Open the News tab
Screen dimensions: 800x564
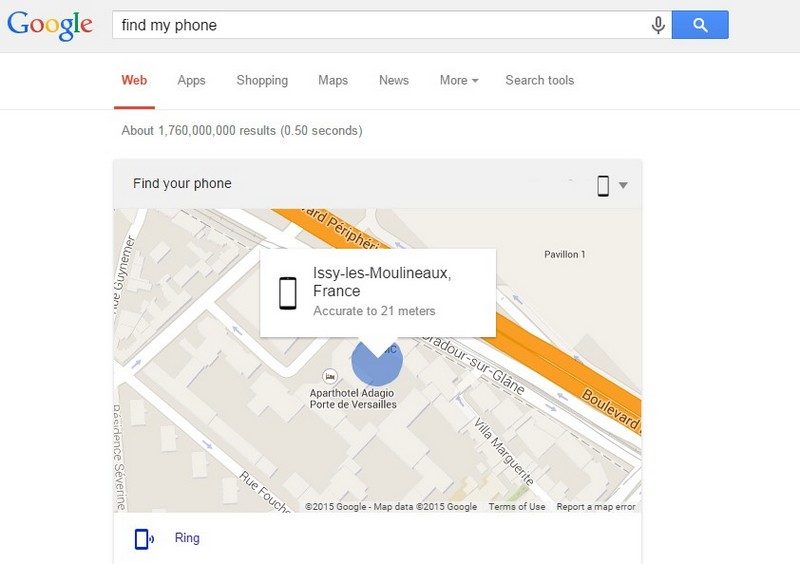click(394, 80)
